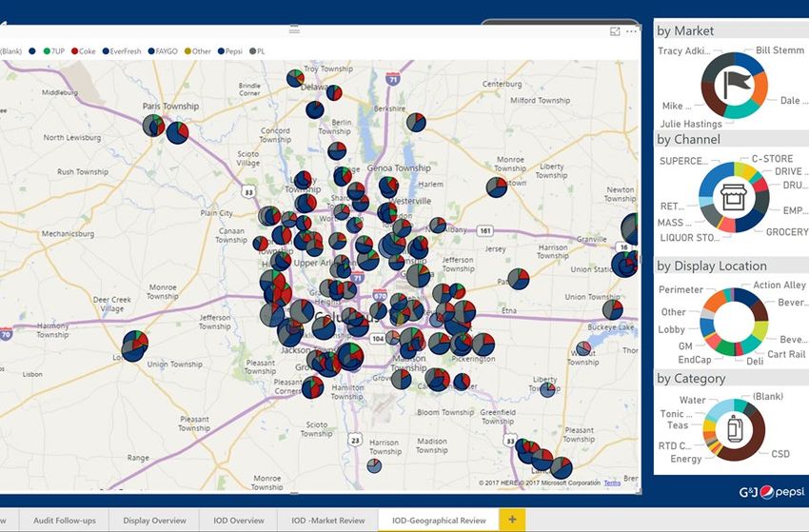This screenshot has width=809, height=532.
Task: Click the EndCap display location label
Action: [x=695, y=360]
